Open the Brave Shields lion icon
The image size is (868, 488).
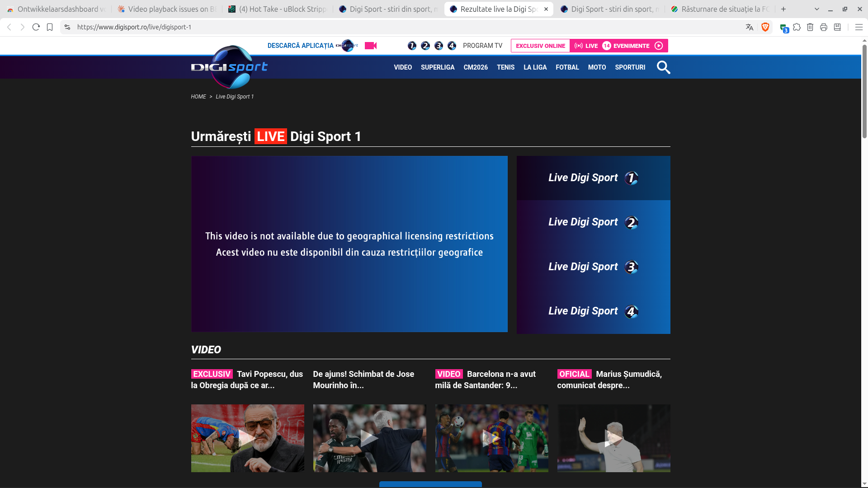(x=765, y=27)
